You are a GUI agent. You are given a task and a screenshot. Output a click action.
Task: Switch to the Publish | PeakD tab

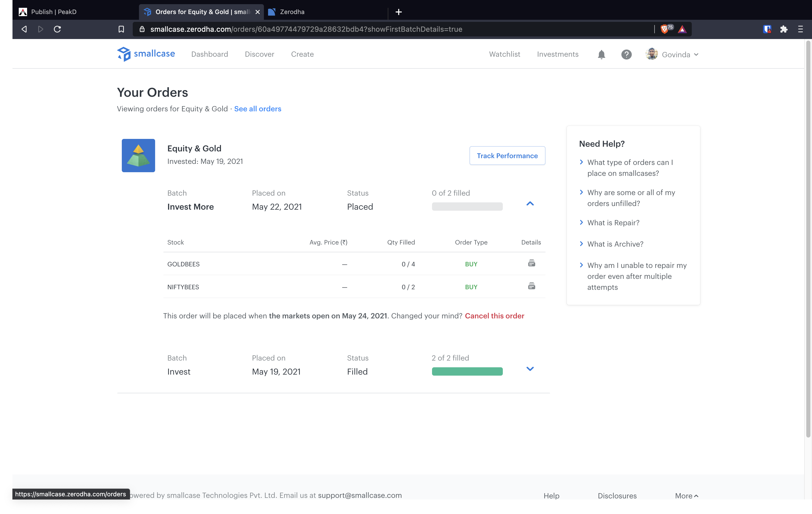click(x=54, y=12)
